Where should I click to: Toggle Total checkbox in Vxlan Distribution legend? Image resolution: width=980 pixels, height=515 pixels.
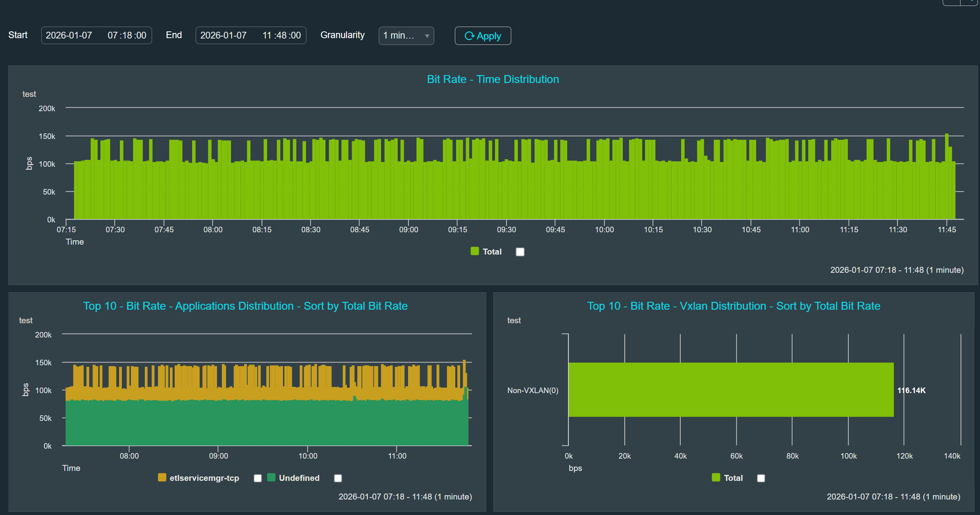(761, 478)
